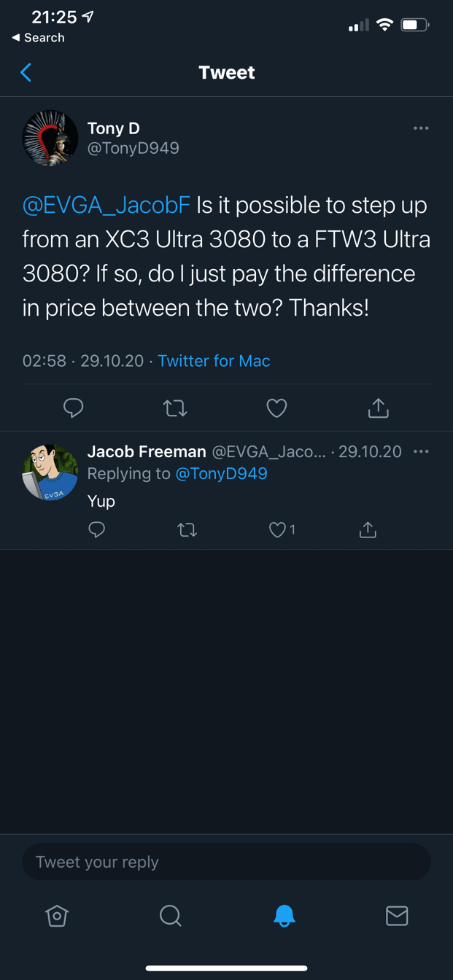Open more options for Tony D's tweet
Viewport: 453px width, 980px height.
[421, 128]
